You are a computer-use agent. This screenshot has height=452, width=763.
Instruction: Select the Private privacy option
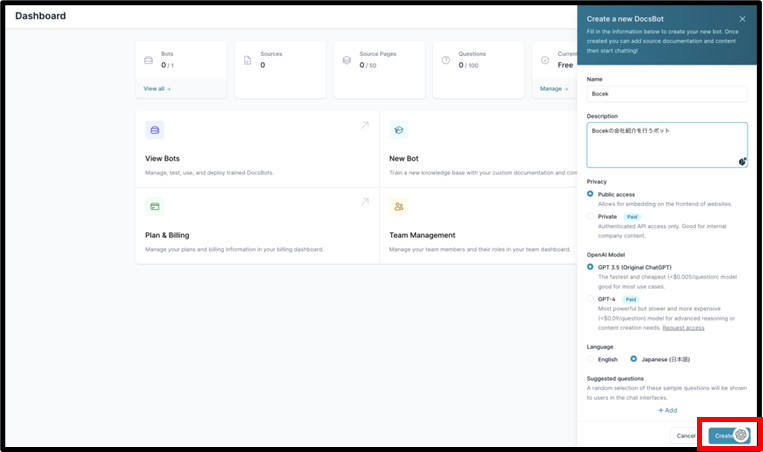590,216
